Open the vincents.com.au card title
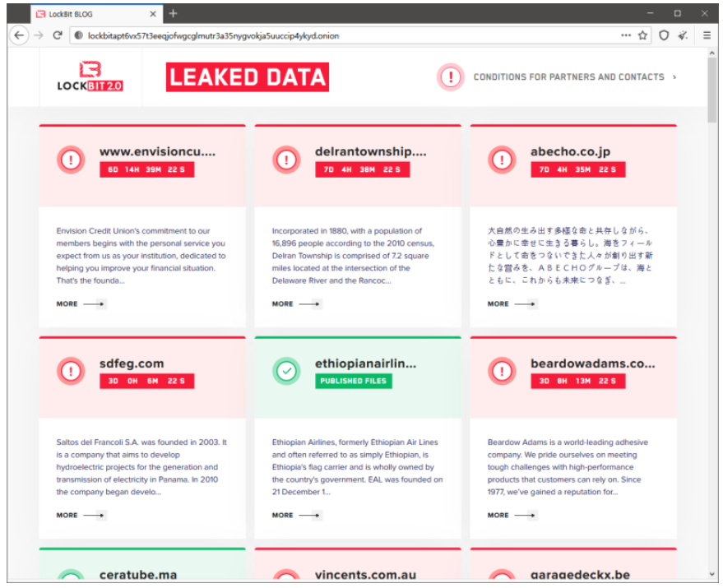 tap(366, 575)
